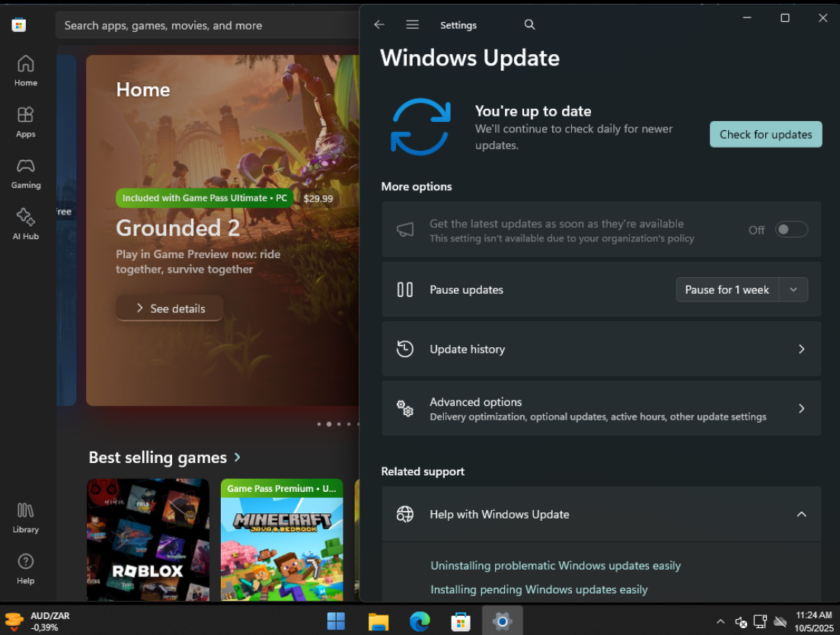
Task: Click the Windows Update sync arrows icon
Action: click(420, 127)
